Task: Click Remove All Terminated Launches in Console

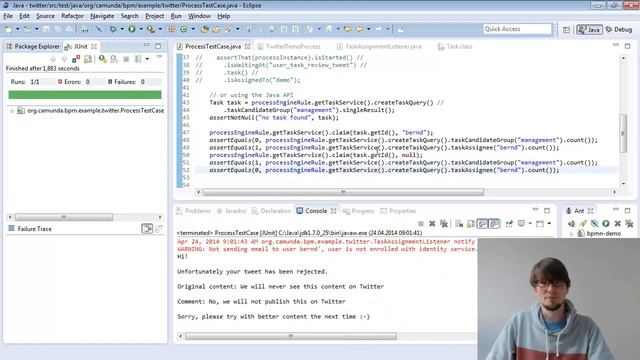Action: tap(444, 223)
